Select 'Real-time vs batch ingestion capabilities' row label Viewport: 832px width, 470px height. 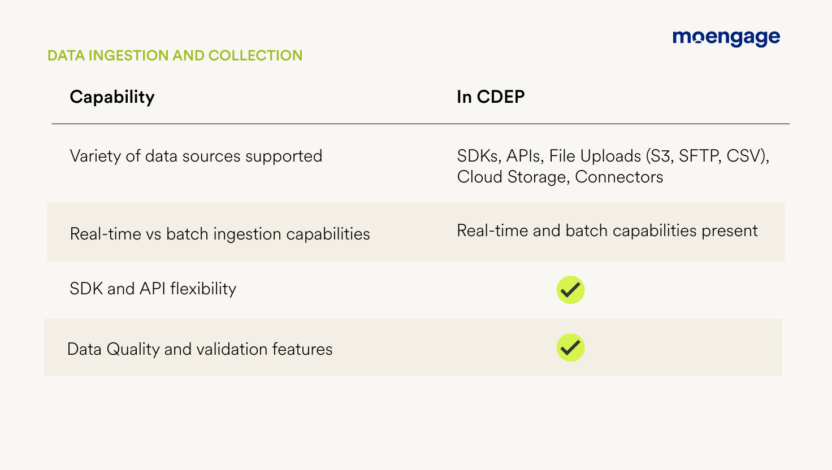click(x=220, y=234)
